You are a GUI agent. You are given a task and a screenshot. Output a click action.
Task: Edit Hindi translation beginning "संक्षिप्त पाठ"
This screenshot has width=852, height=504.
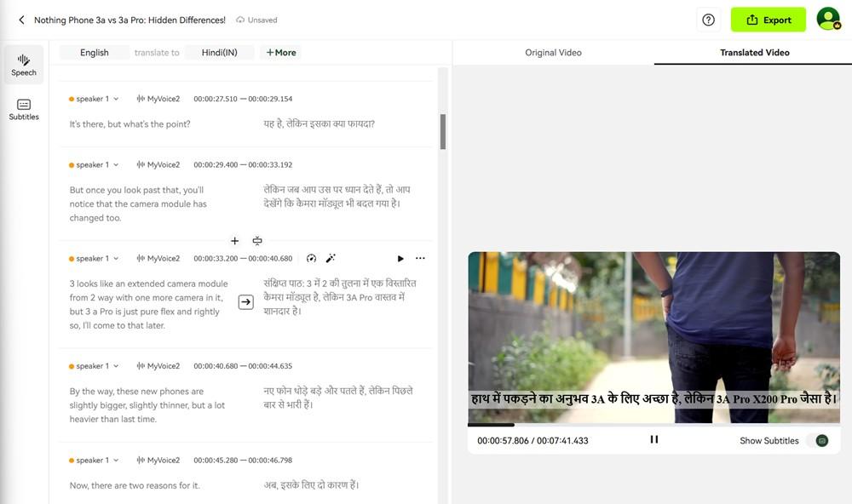(x=340, y=297)
